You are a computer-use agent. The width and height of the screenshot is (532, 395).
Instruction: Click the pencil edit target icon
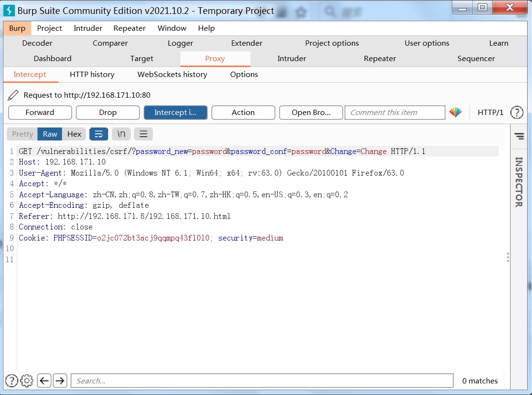point(13,95)
